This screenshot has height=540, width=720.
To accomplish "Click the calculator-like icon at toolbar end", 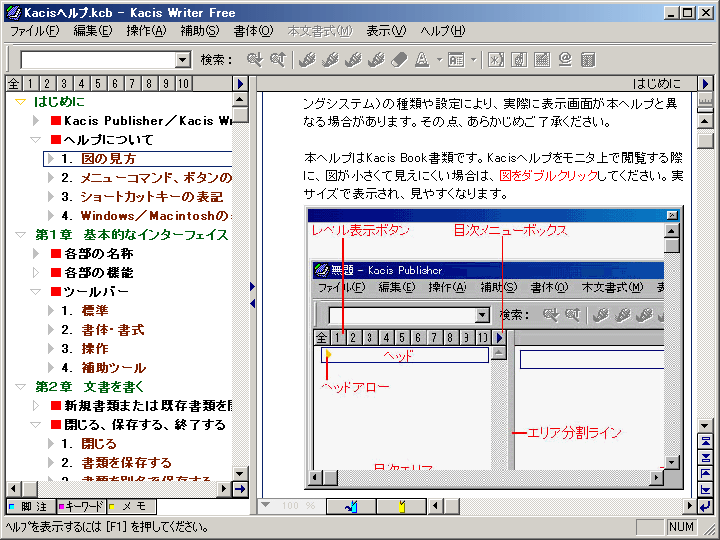I will click(588, 60).
